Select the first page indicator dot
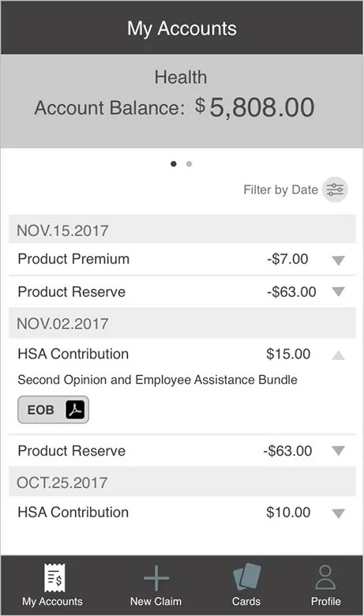 pos(174,163)
